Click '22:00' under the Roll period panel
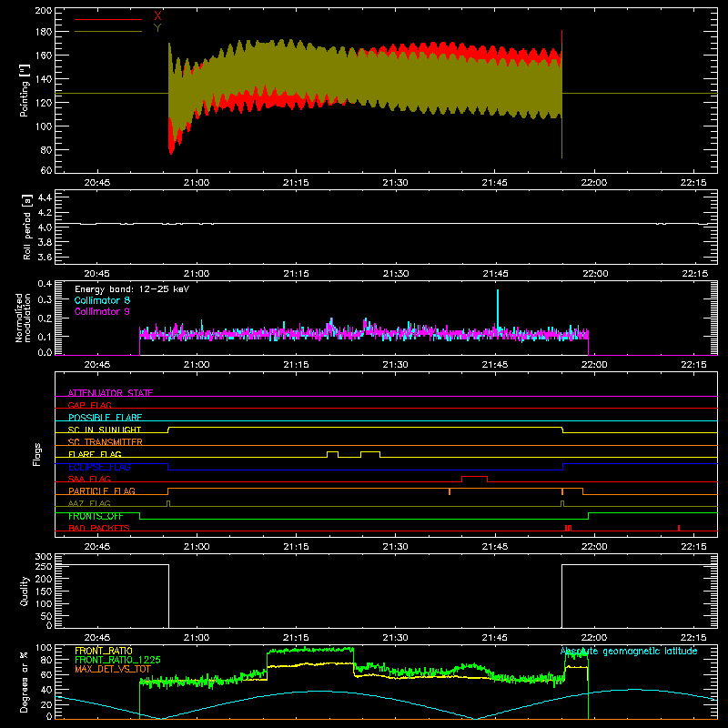 595,274
